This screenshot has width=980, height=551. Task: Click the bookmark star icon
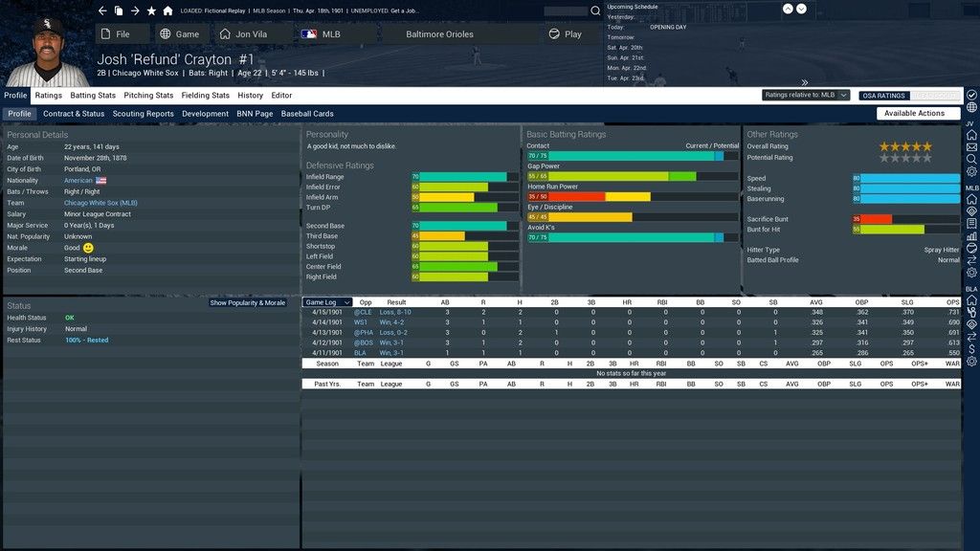(151, 11)
